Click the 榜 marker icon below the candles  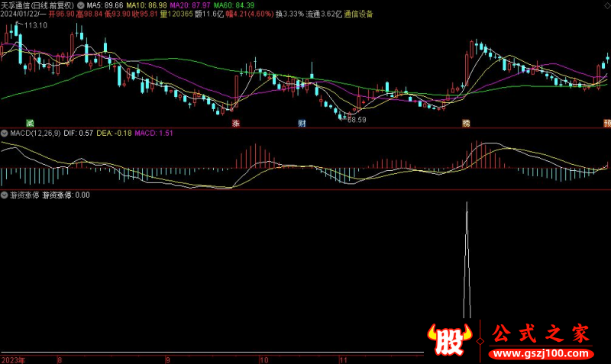tap(466, 123)
